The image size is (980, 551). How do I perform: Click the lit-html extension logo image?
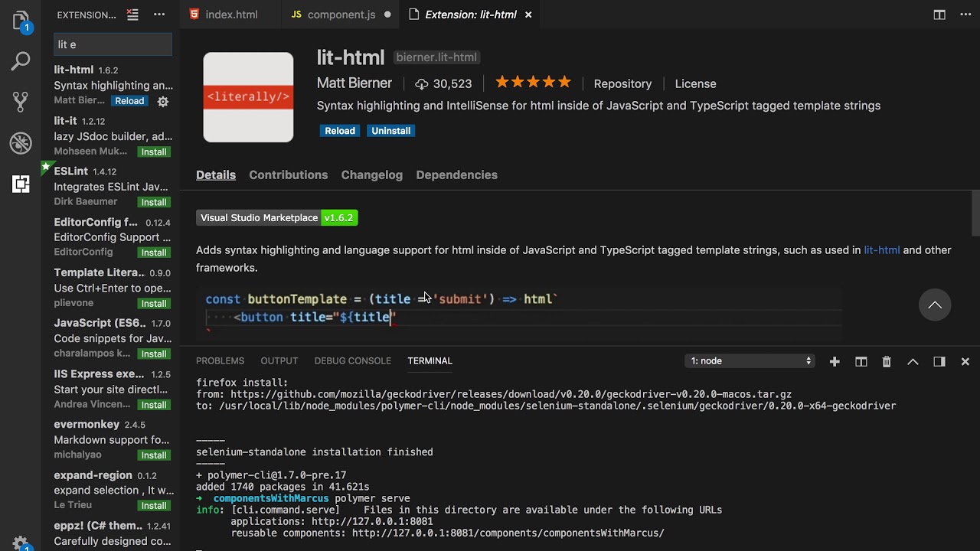248,97
